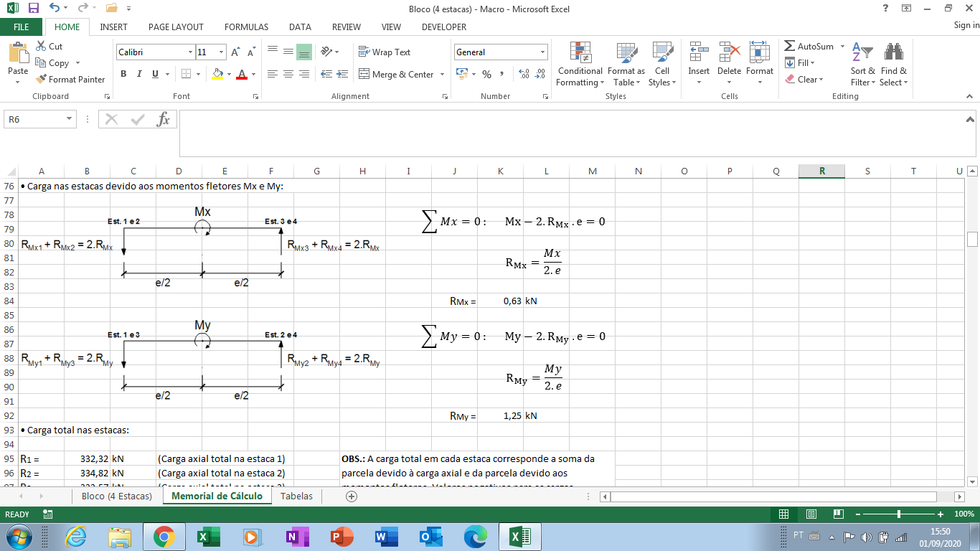Open the Find & Select menu
Image resolution: width=980 pixels, height=551 pixels.
894,65
